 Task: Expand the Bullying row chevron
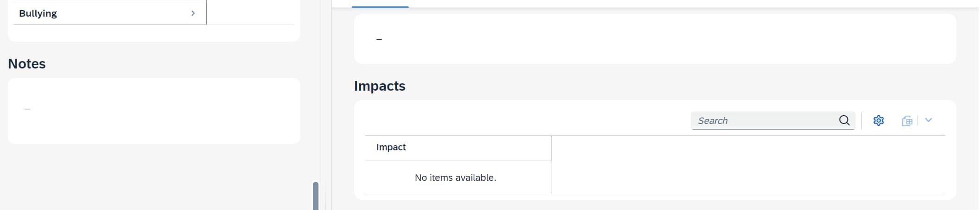(x=193, y=13)
